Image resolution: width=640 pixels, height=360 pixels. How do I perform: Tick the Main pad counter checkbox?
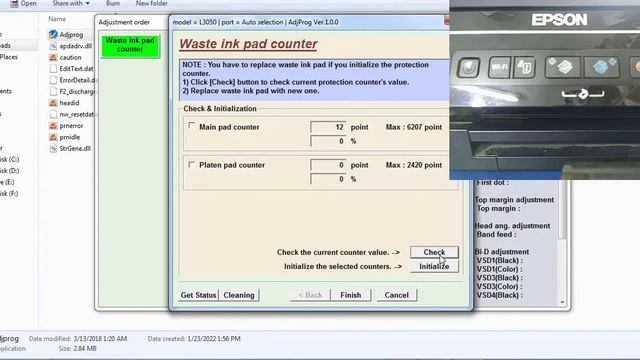tap(191, 126)
